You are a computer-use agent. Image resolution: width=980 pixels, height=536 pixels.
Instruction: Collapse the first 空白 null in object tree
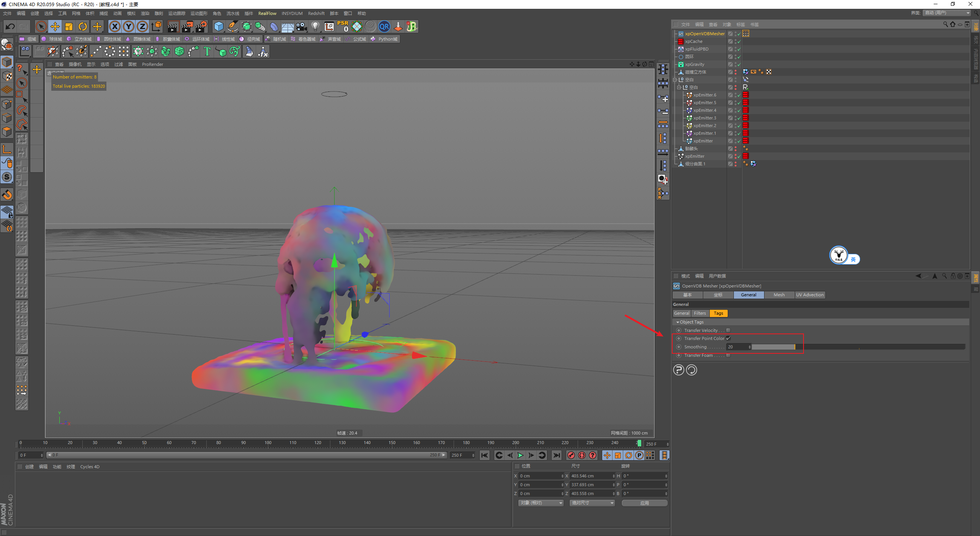[x=675, y=80]
